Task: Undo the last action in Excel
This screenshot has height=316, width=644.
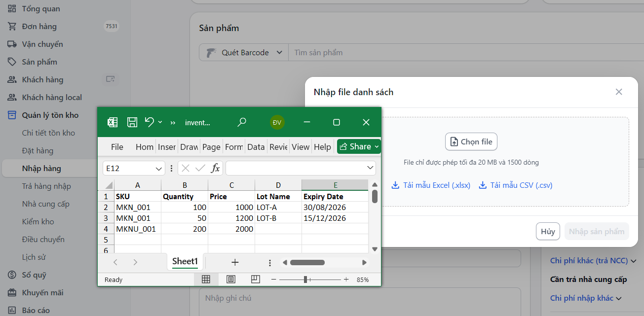Action: (x=150, y=122)
